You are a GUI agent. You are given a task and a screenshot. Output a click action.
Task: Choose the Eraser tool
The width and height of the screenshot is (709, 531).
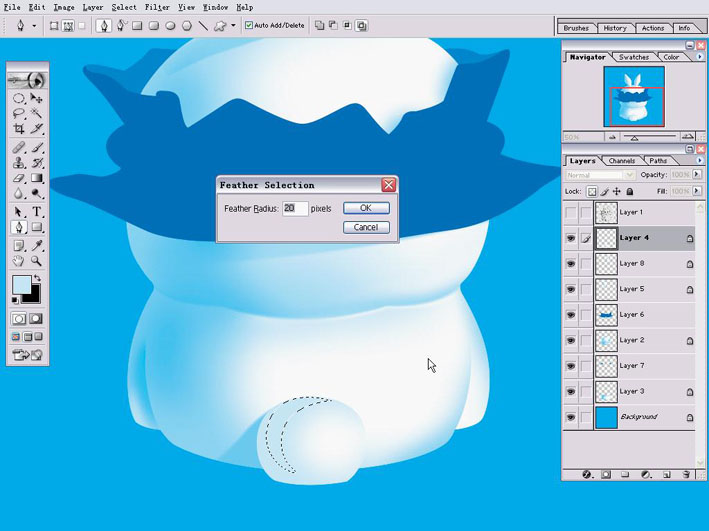click(19, 178)
